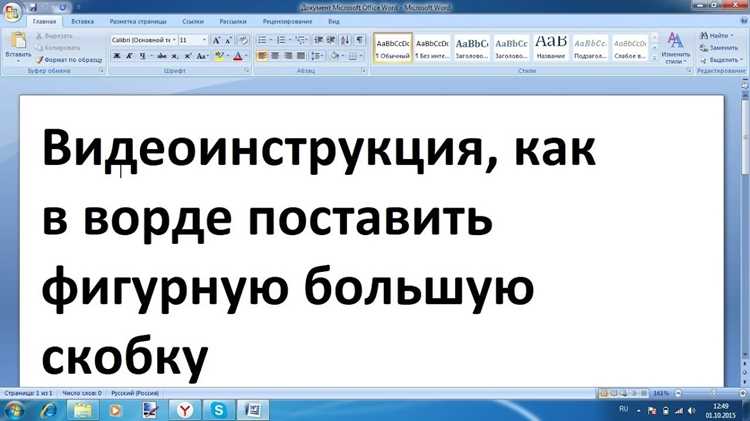Open the Шрифт group dialog launcher
Viewport: 750px width, 421px height.
(247, 70)
